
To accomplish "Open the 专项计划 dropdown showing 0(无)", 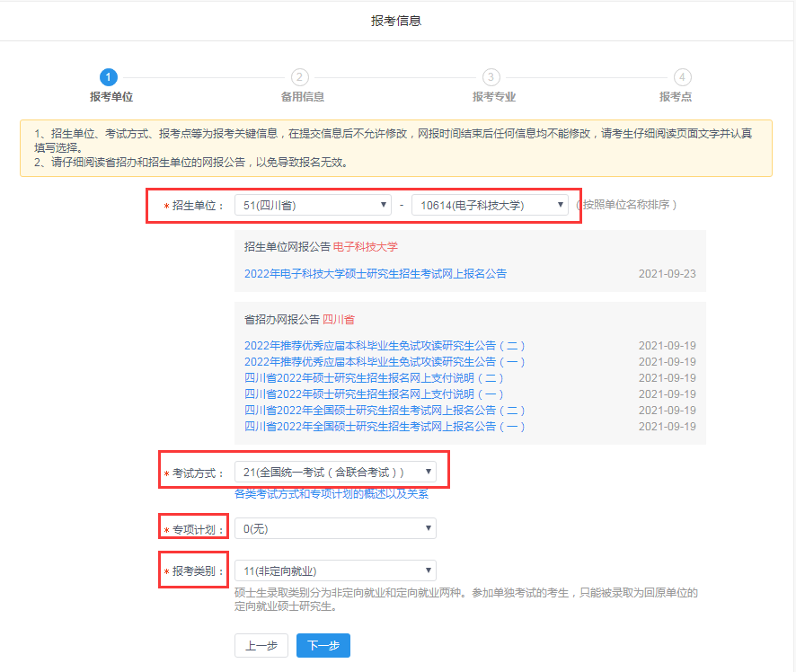I will [x=335, y=528].
